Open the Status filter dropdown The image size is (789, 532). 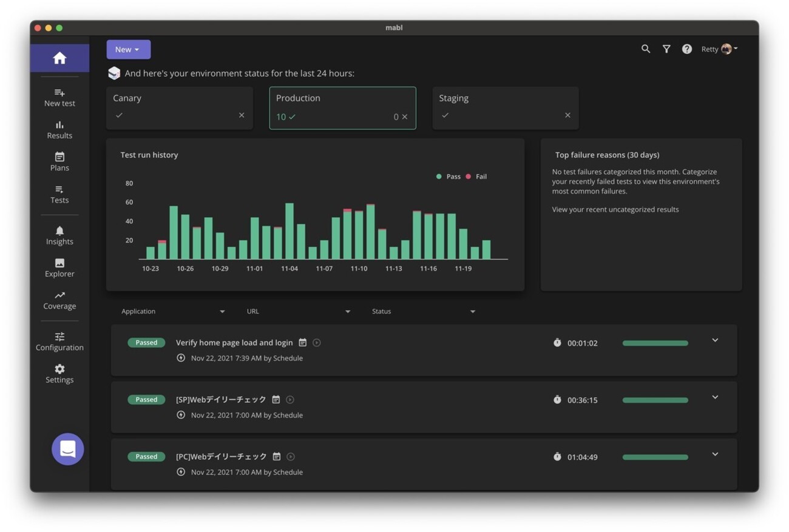(x=424, y=311)
